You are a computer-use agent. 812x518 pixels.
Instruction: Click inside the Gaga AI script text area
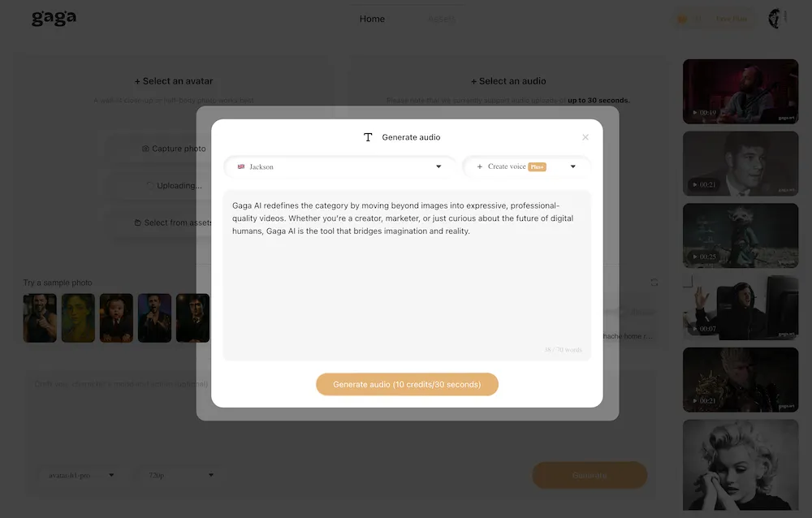[407, 275]
